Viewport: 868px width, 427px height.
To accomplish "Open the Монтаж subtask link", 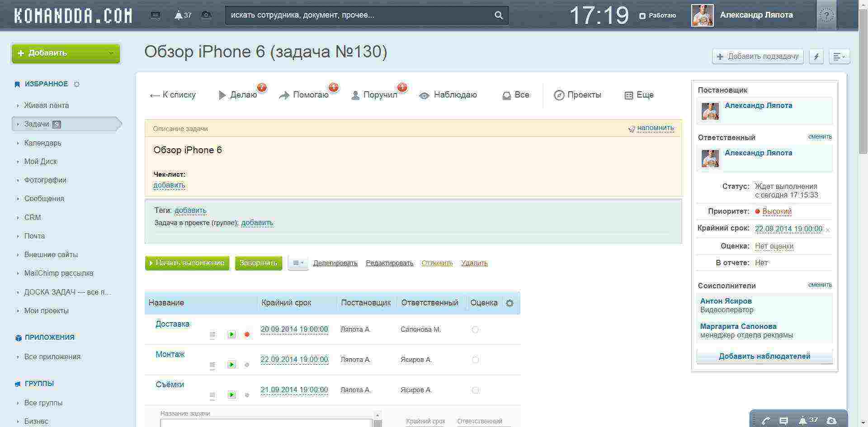I will (170, 354).
